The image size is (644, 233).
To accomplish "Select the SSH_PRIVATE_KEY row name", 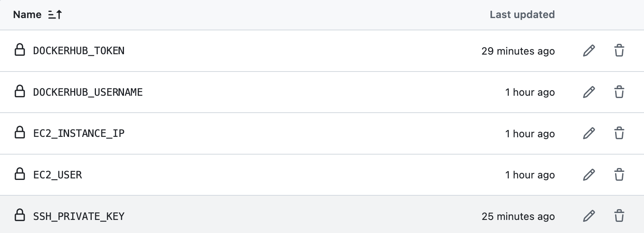I will point(79,216).
